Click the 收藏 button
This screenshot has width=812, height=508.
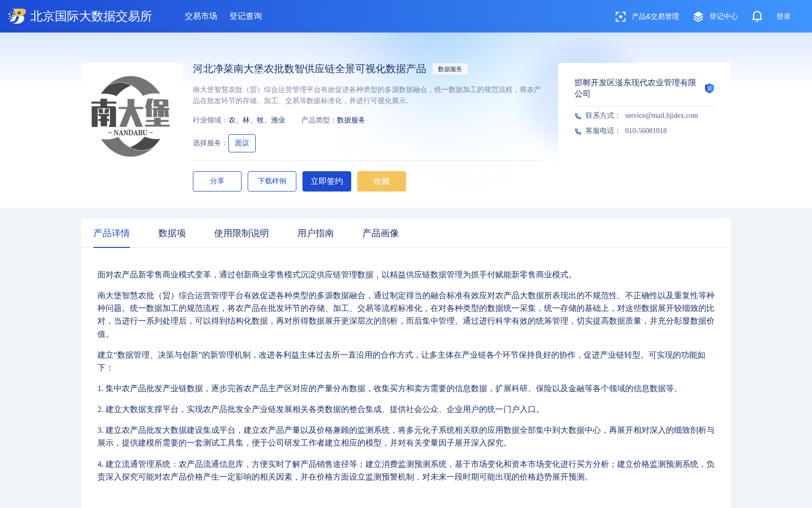(382, 181)
